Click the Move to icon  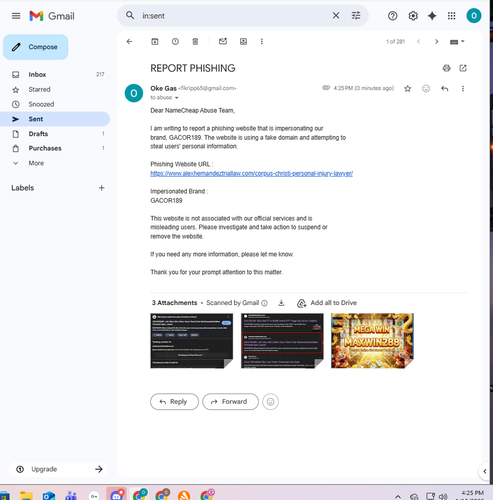[244, 41]
